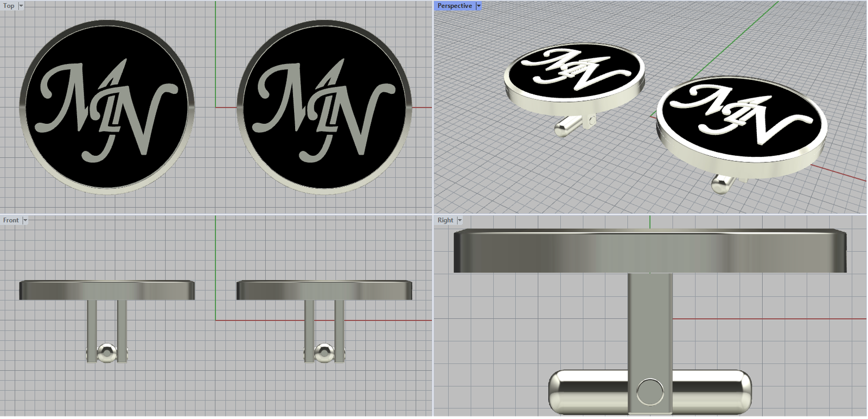Open the Front viewport dropdown arrow
This screenshot has height=419, width=868.
[25, 220]
